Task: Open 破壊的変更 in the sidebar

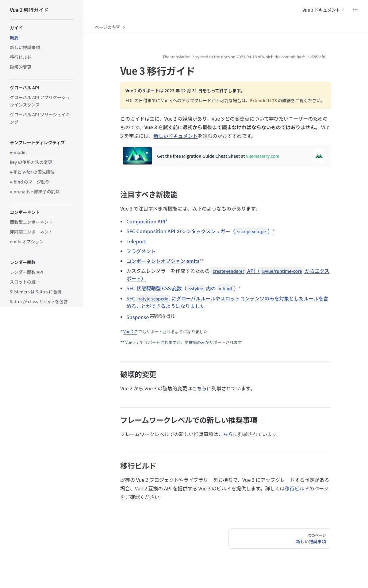Action: [21, 67]
